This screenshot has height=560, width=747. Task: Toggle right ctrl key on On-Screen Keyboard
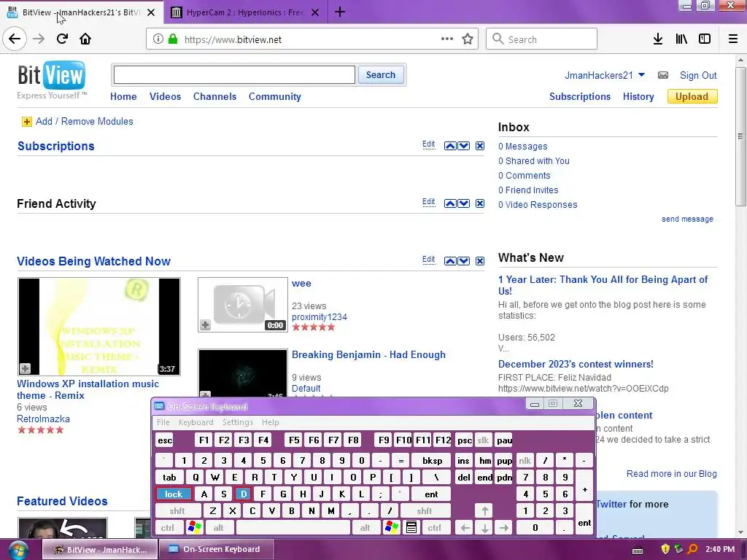click(x=435, y=528)
